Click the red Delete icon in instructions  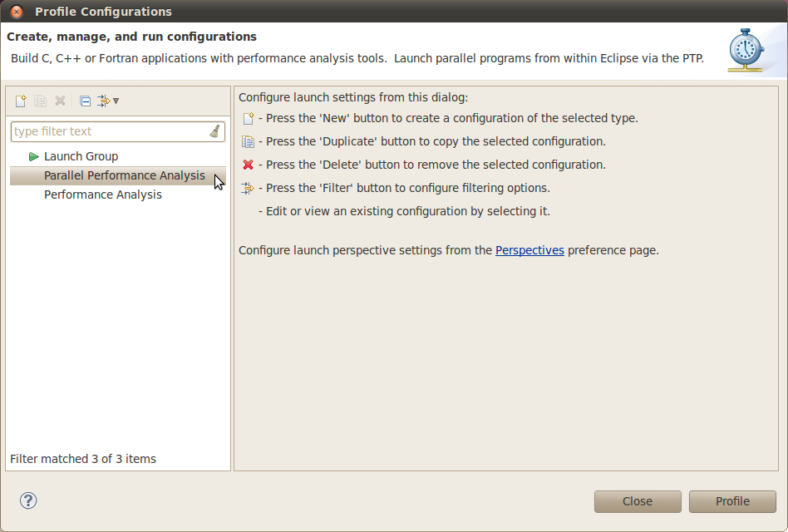click(x=248, y=165)
